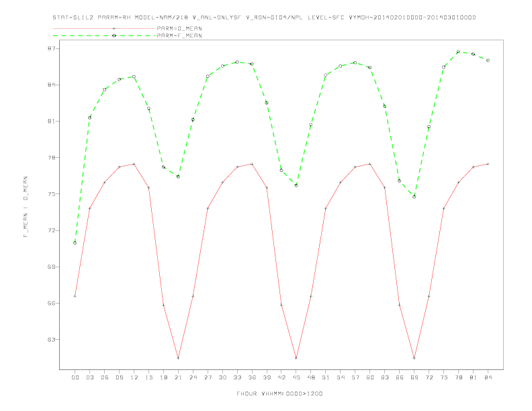Select the PARM=F_MEAN legend label

[179, 36]
